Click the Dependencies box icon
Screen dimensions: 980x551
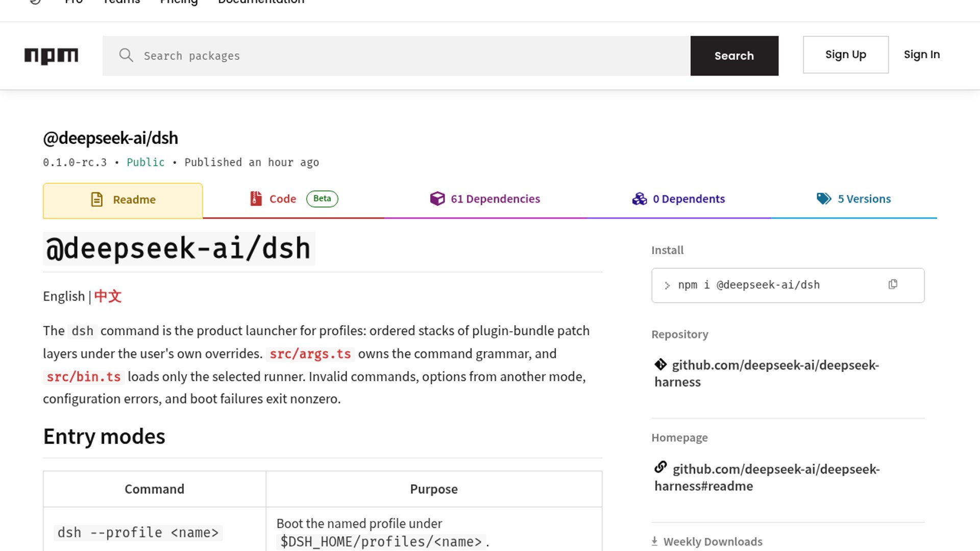437,198
